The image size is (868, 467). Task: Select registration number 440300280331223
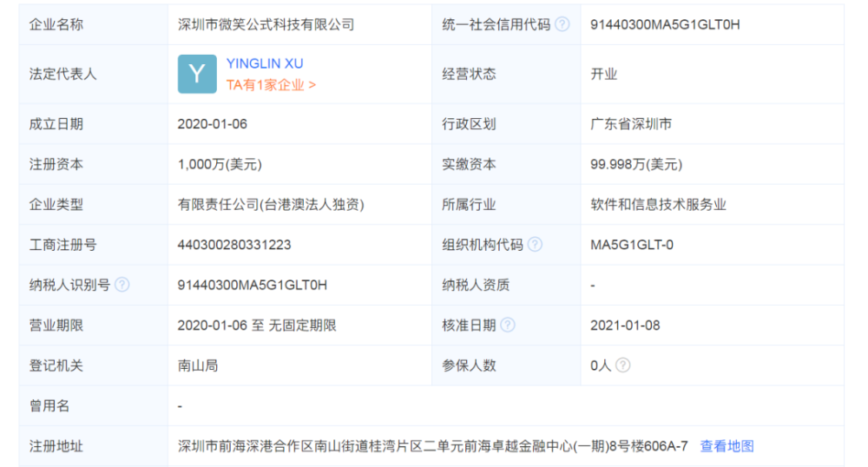pos(234,245)
